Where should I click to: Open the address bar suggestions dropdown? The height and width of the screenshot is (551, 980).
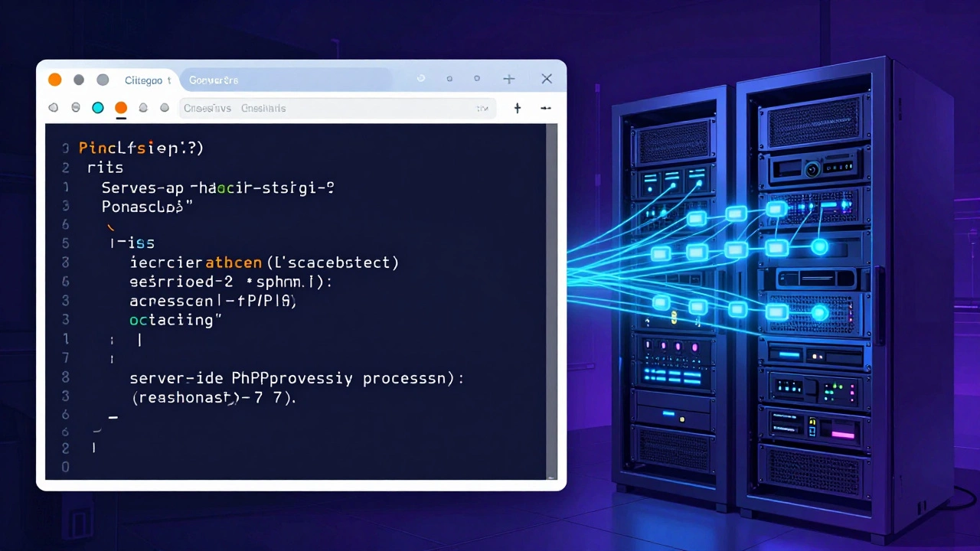point(337,108)
